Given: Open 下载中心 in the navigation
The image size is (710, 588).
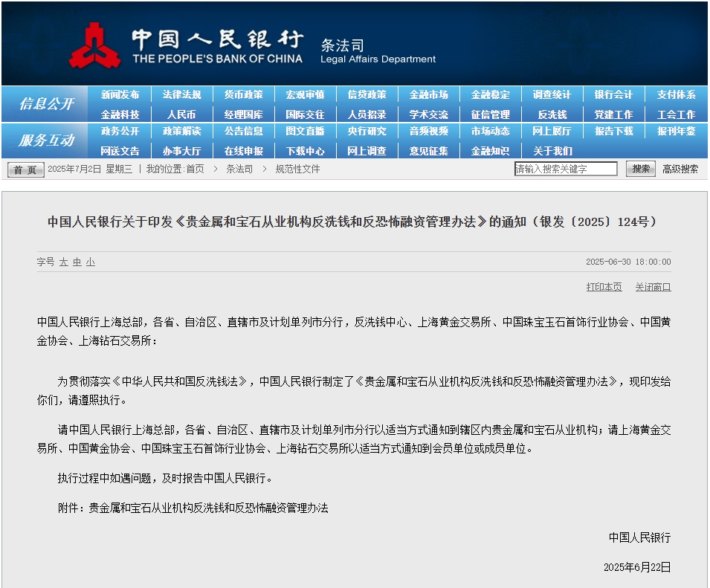Looking at the screenshot, I should 305,150.
